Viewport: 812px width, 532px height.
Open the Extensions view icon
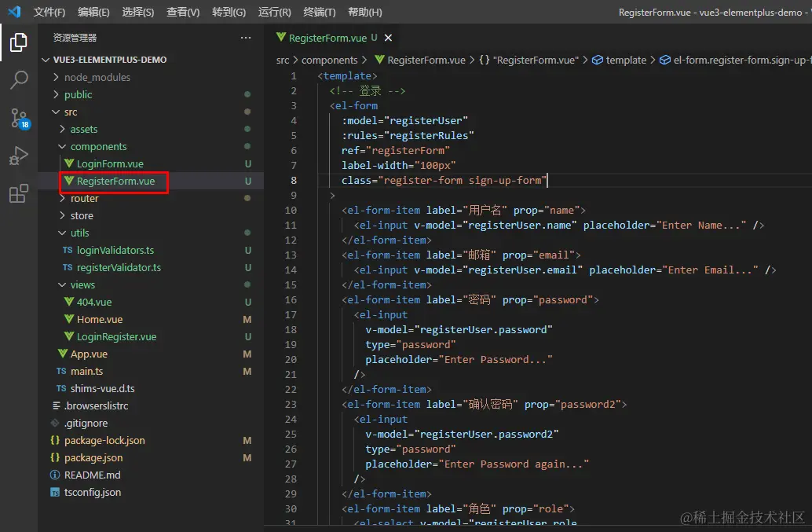click(19, 194)
